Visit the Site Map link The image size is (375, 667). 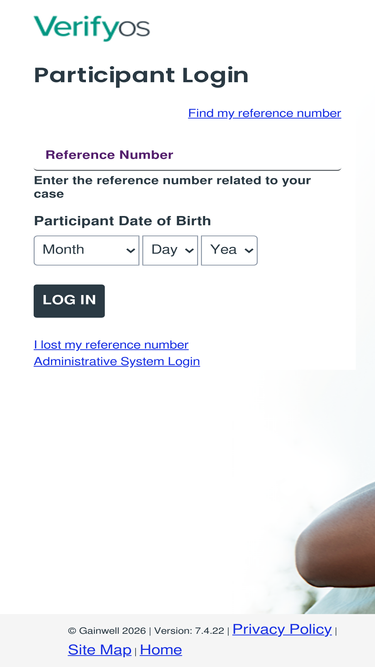coord(99,650)
